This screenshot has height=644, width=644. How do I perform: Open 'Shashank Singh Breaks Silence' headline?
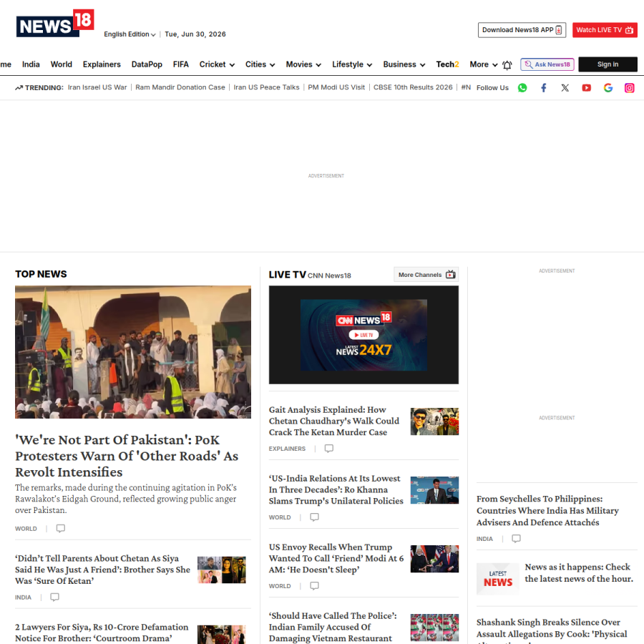click(552, 630)
